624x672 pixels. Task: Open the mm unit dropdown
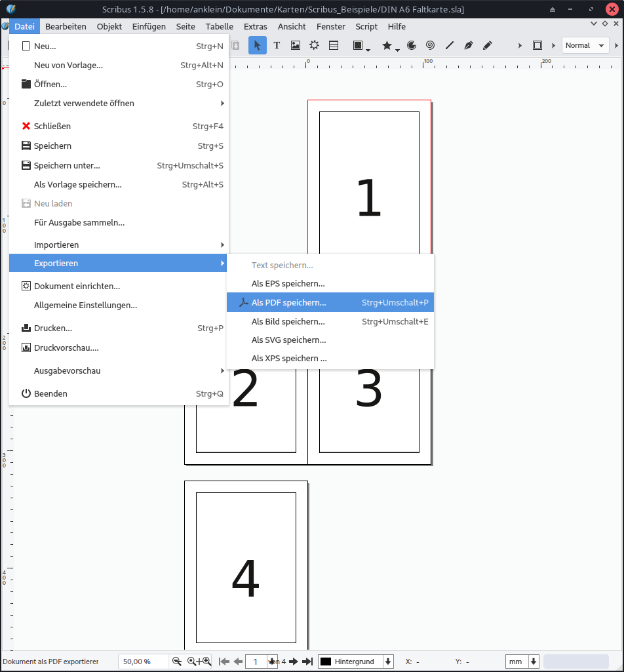click(x=522, y=662)
